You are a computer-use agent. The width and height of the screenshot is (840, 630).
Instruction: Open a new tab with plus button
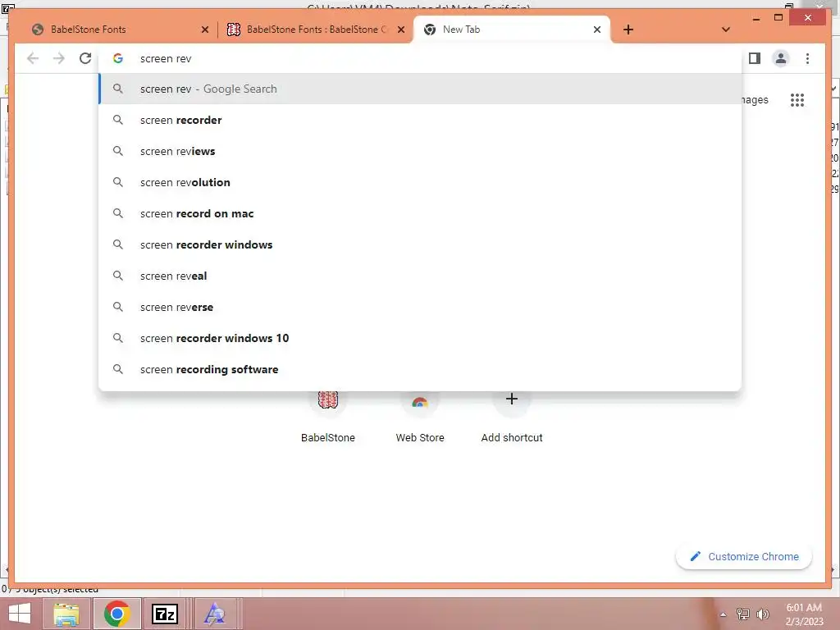click(628, 30)
